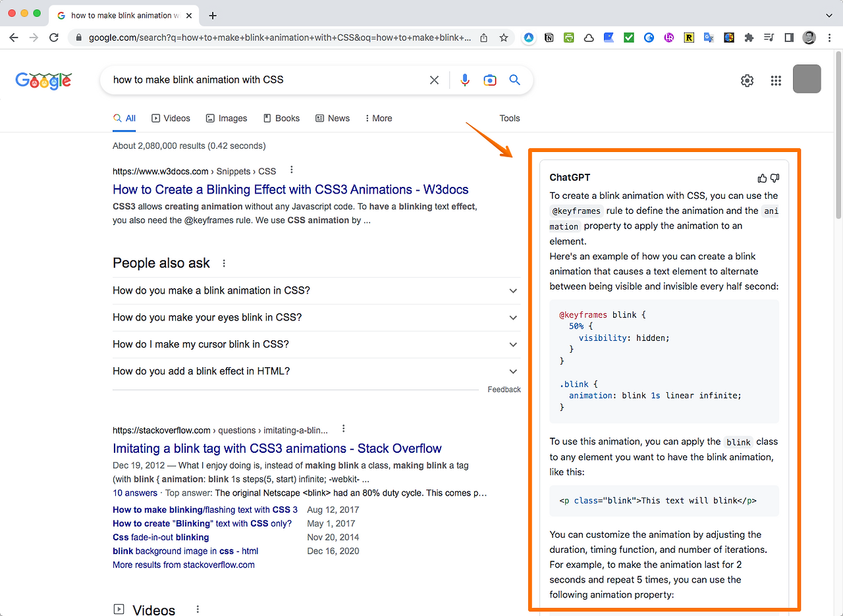Switch to the Images search tab

[227, 118]
